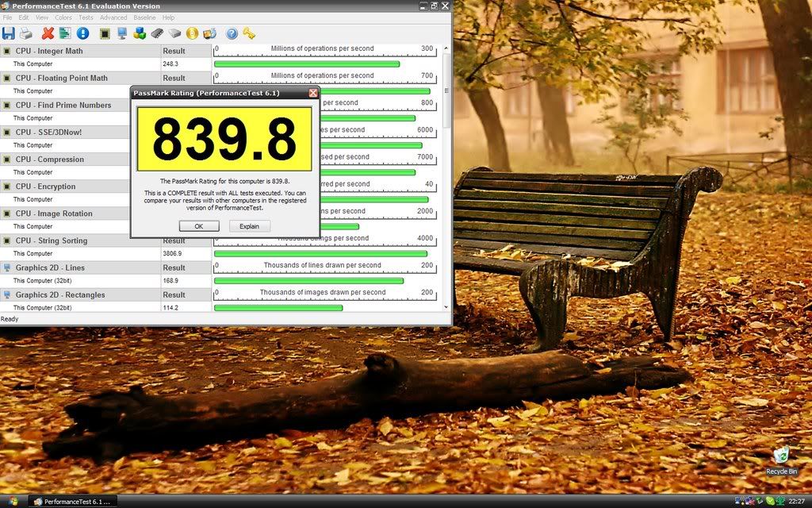Click the green Graphics 2D Lines result bar

pyautogui.click(x=308, y=281)
